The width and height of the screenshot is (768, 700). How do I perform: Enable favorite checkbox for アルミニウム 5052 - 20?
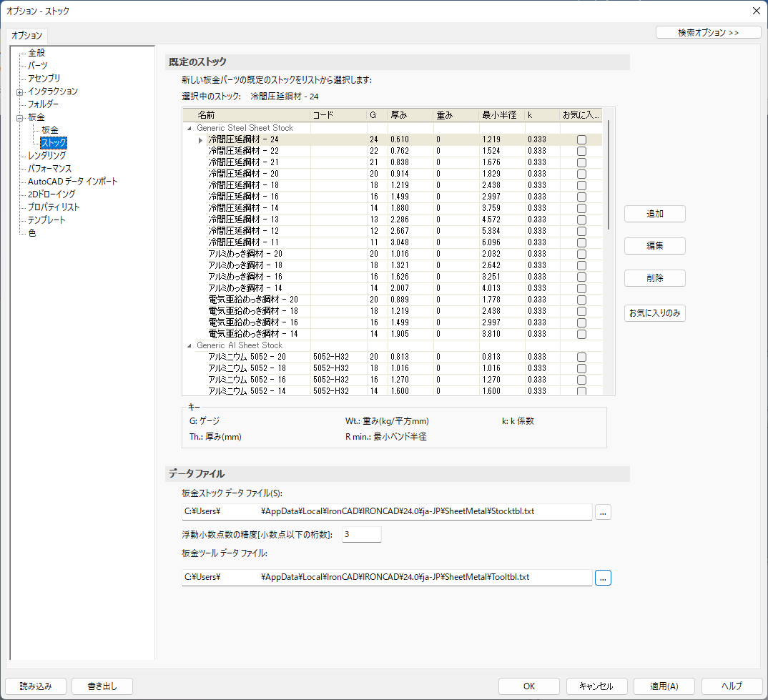coord(581,357)
